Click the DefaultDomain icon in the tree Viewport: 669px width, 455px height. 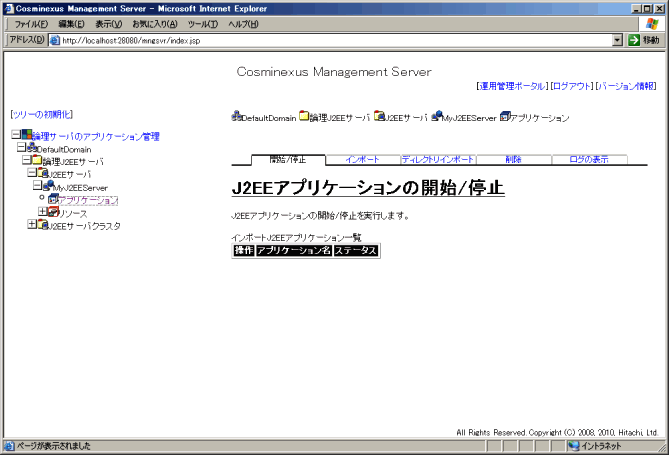(32, 148)
